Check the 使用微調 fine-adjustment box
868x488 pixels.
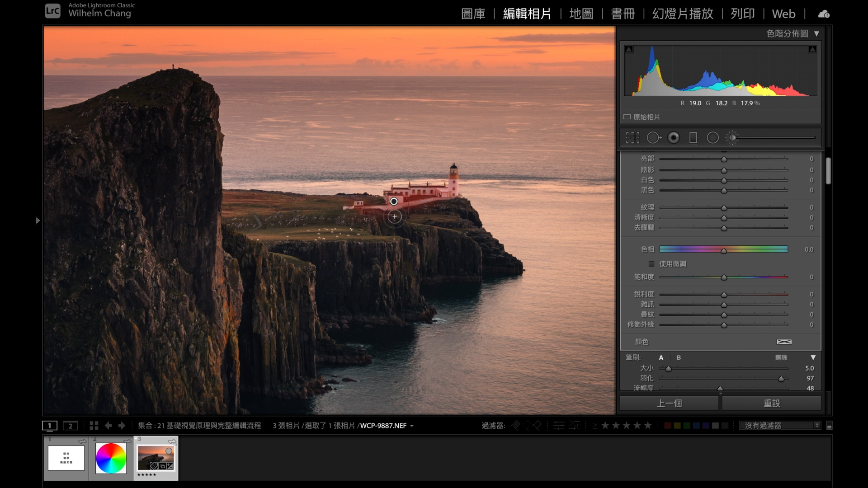[651, 264]
